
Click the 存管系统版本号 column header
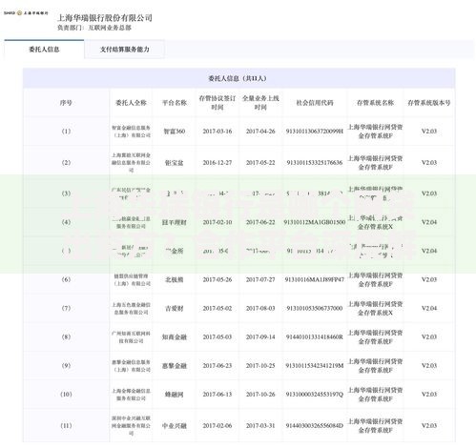(429, 103)
